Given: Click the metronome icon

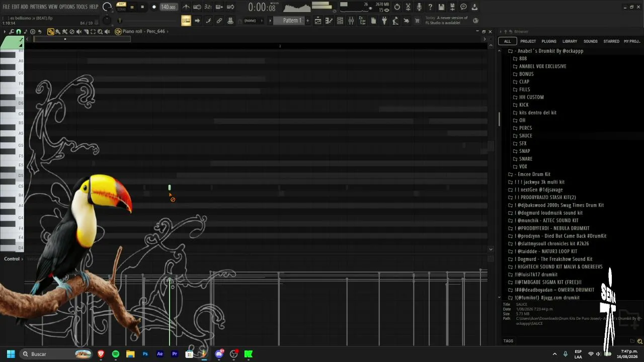Looking at the screenshot, I should pyautogui.click(x=186, y=7).
